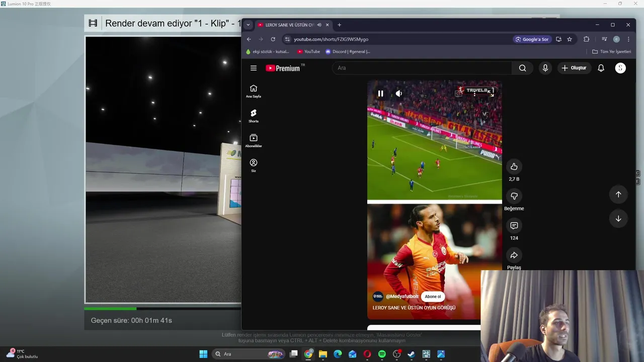The height and width of the screenshot is (362, 644).
Task: Click the YouTube search field Ara
Action: (x=422, y=68)
